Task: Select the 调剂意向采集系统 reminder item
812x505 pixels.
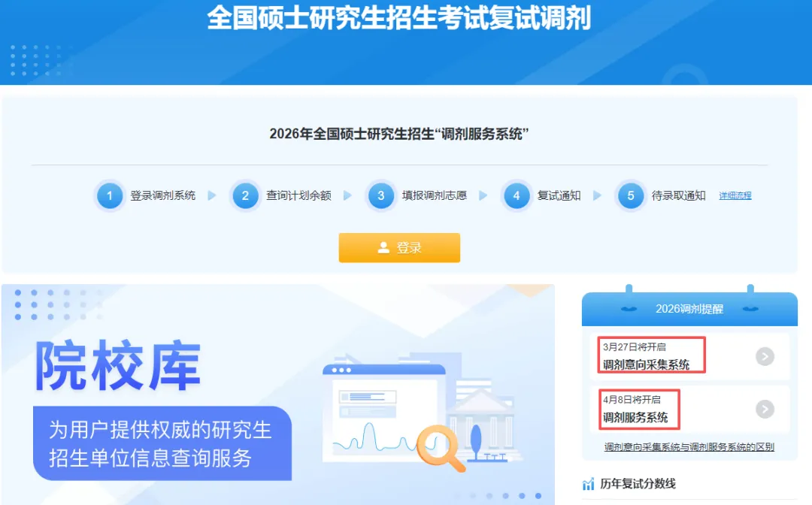Action: coord(689,356)
